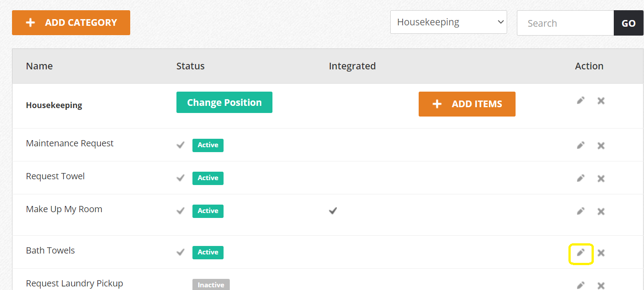Edit the Request Towel item
This screenshot has height=290, width=644.
pyautogui.click(x=580, y=178)
